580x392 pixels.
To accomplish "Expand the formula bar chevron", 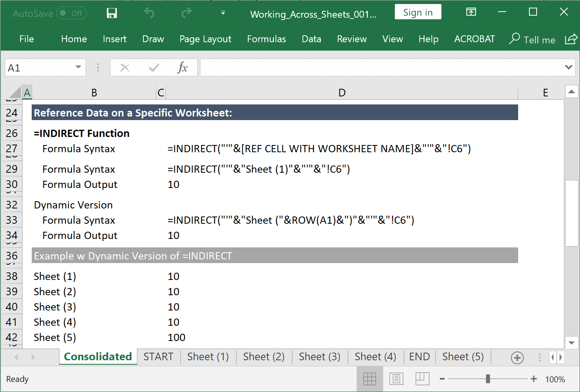I will coord(569,67).
